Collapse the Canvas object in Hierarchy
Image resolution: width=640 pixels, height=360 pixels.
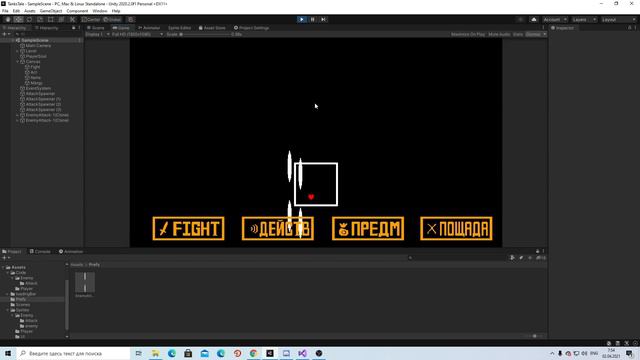(x=18, y=62)
